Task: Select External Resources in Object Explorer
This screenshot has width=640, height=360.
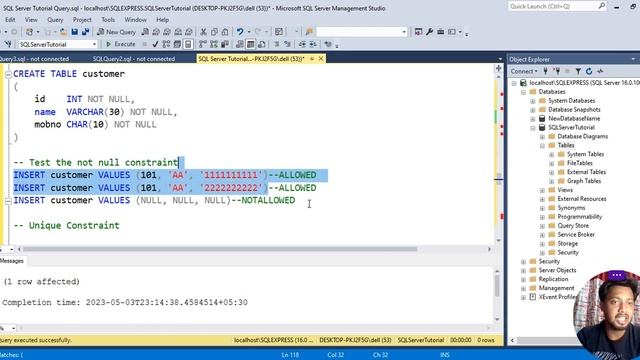Action: pos(582,199)
